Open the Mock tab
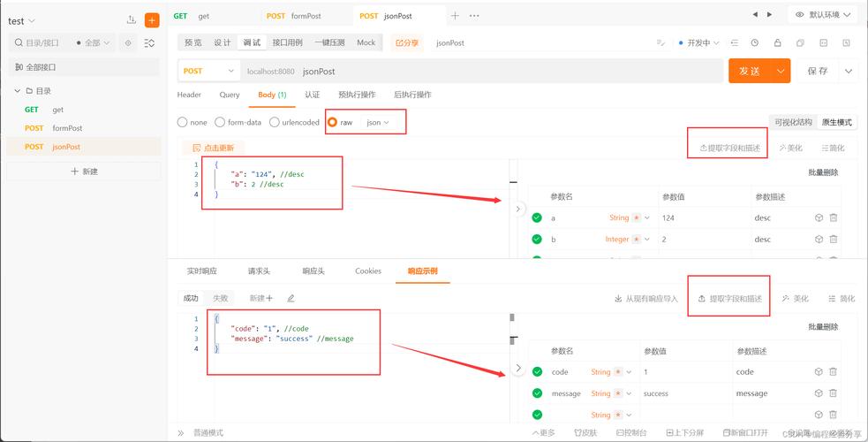This screenshot has height=442, width=868. 366,42
